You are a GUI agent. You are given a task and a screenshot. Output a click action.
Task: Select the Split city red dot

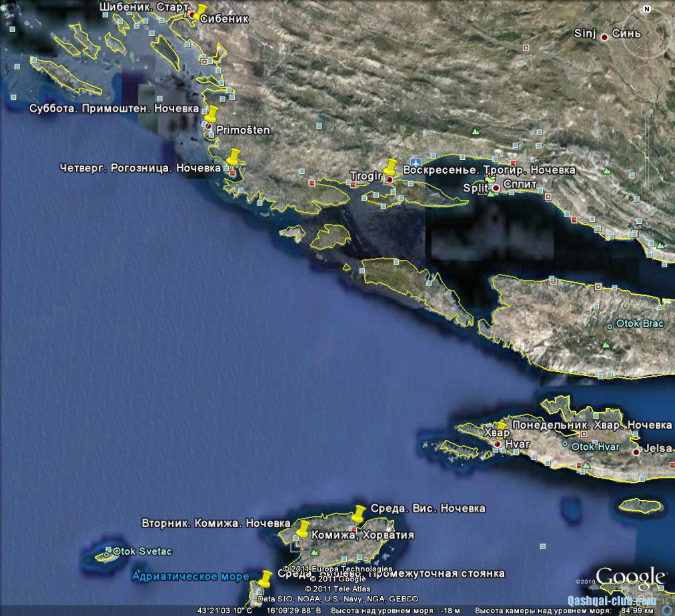pyautogui.click(x=496, y=189)
